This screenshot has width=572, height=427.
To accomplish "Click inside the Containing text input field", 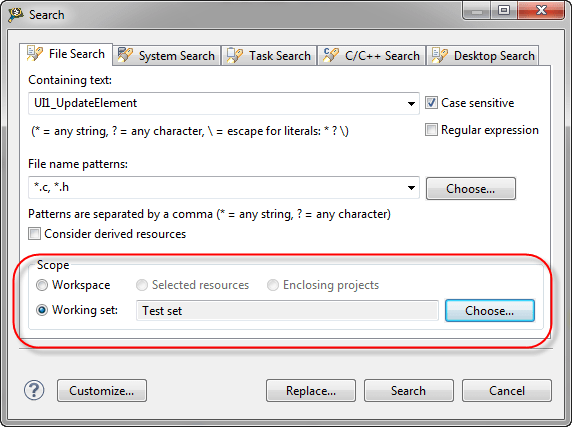I will (x=217, y=103).
